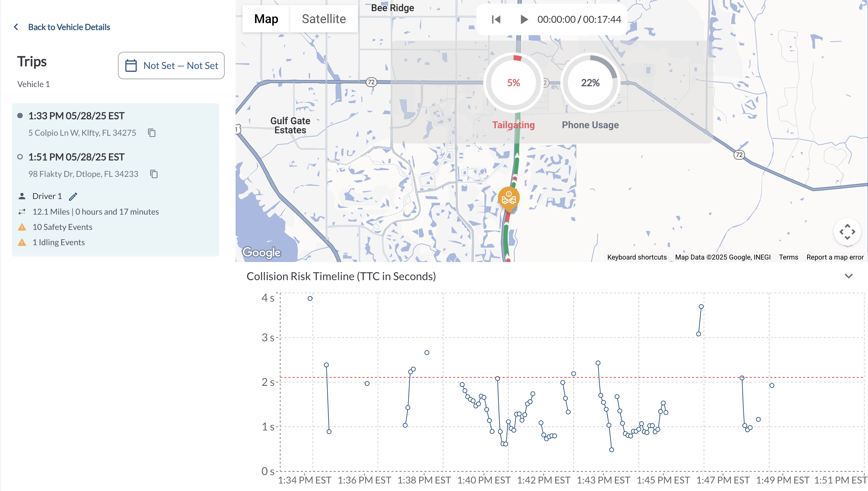
Task: Click the calendar icon in date range picker
Action: pos(131,66)
